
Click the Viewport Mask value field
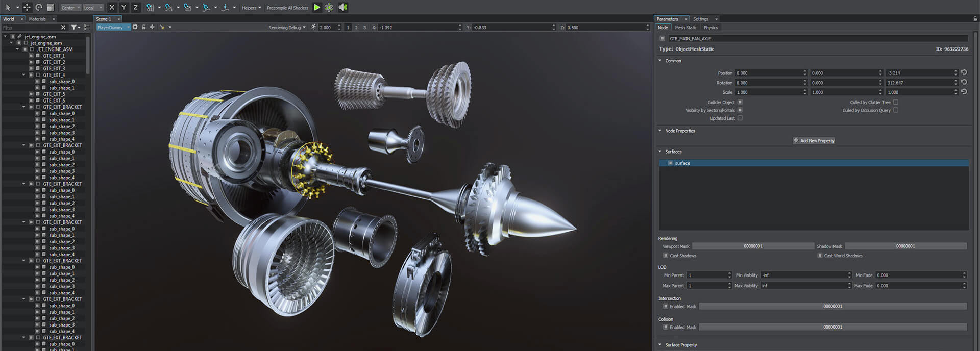[x=753, y=246]
